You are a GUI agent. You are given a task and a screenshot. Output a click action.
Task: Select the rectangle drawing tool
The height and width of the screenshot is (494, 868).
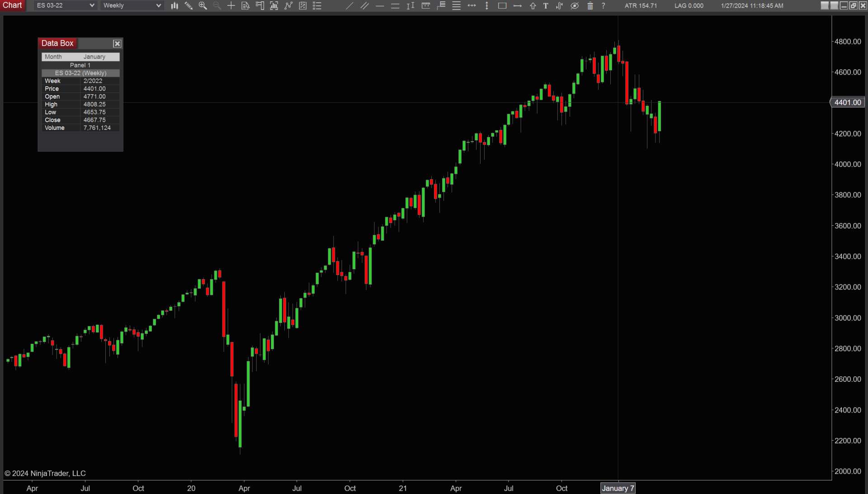coord(502,6)
